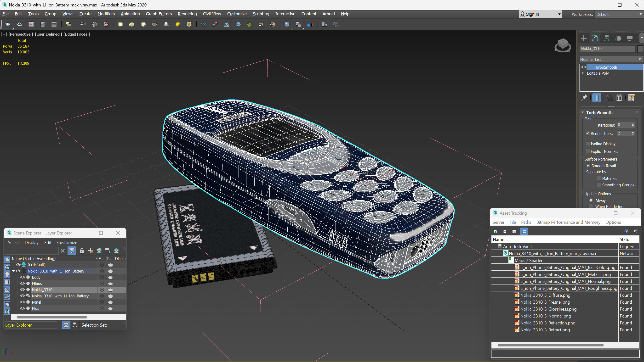This screenshot has height=362, width=644.
Task: Click the teapot Render Production icon
Action: [x=8, y=24]
